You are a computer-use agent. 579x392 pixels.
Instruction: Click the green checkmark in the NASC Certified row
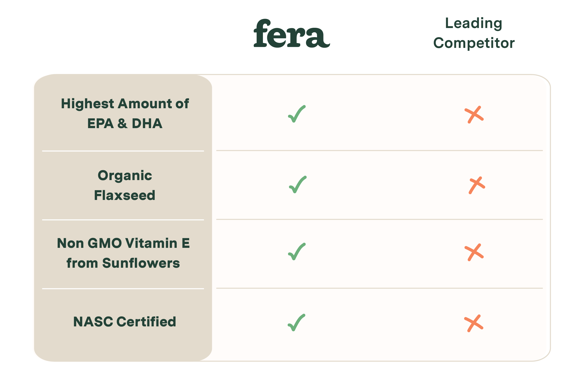(296, 323)
